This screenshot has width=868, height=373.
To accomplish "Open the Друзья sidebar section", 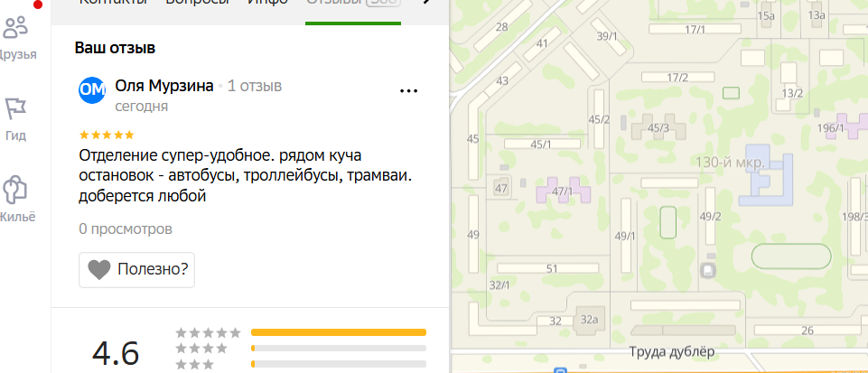I will [16, 38].
